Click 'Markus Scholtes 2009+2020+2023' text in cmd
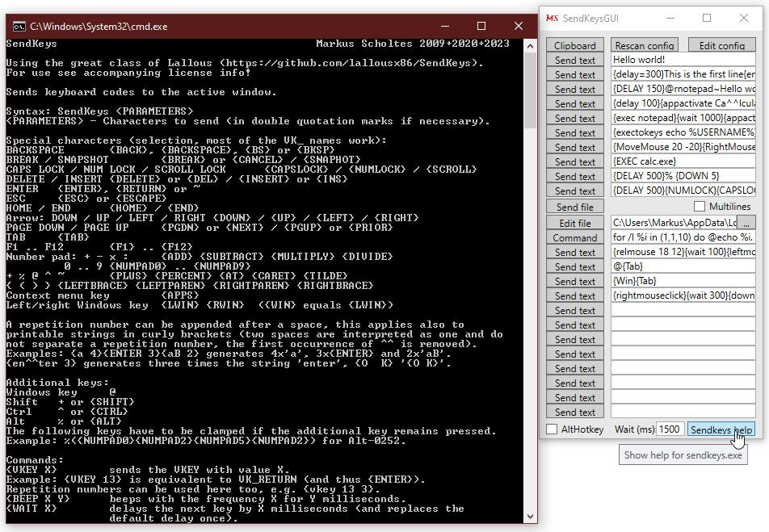The width and height of the screenshot is (769, 532). click(413, 44)
